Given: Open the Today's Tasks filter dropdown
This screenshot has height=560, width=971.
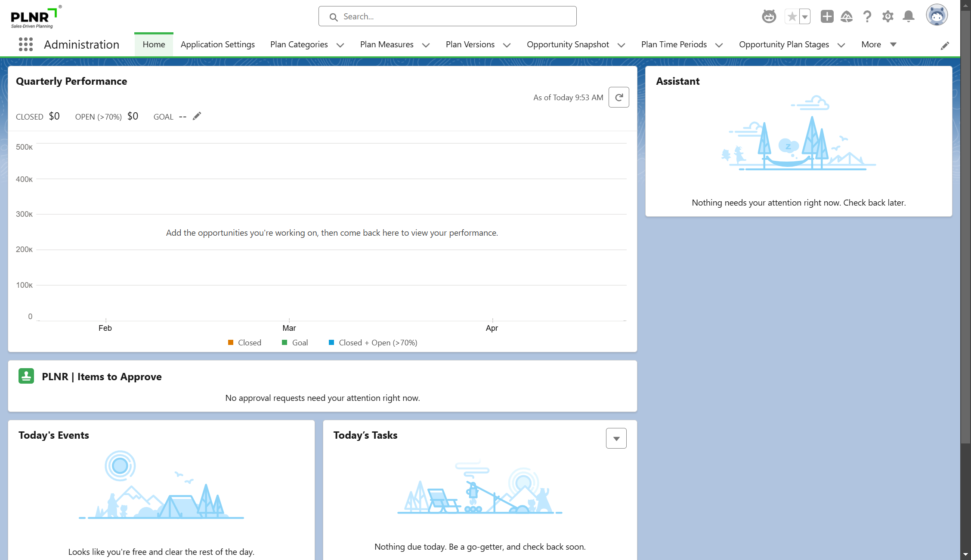Looking at the screenshot, I should (x=616, y=438).
